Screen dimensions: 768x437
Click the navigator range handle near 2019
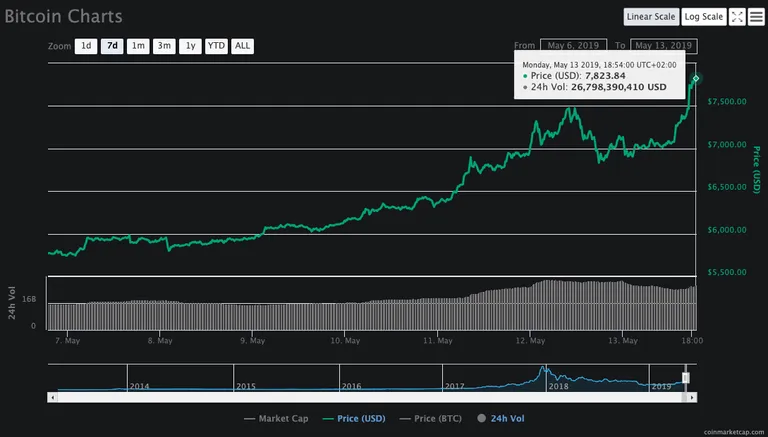click(686, 378)
